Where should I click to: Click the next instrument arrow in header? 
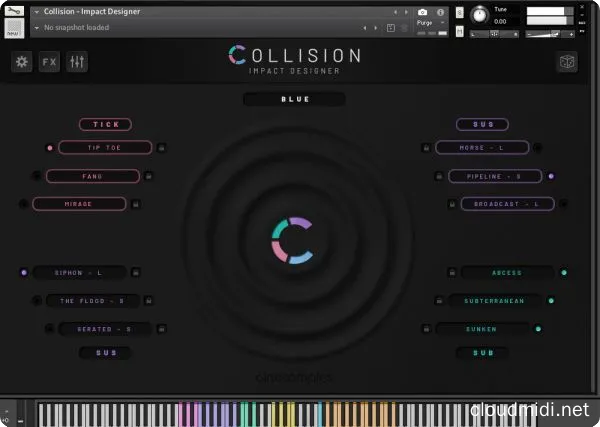[406, 12]
